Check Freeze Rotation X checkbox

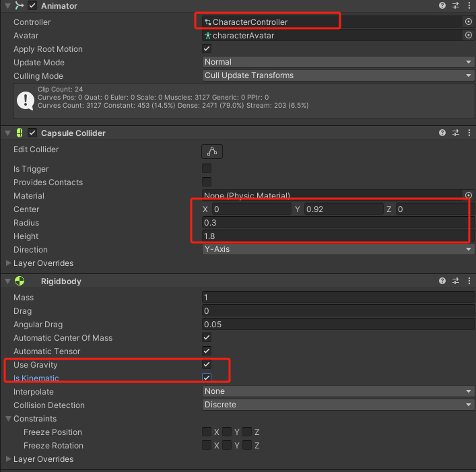pos(207,445)
